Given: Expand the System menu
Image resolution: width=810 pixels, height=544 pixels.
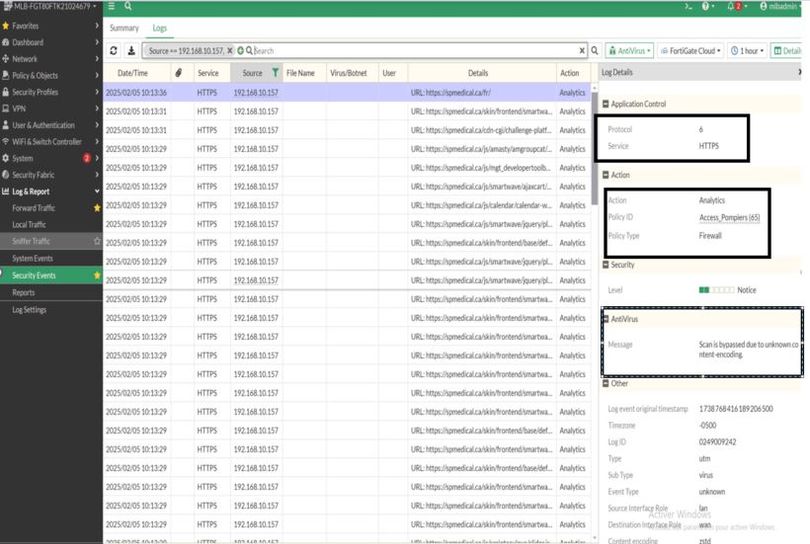Looking at the screenshot, I should [x=51, y=158].
